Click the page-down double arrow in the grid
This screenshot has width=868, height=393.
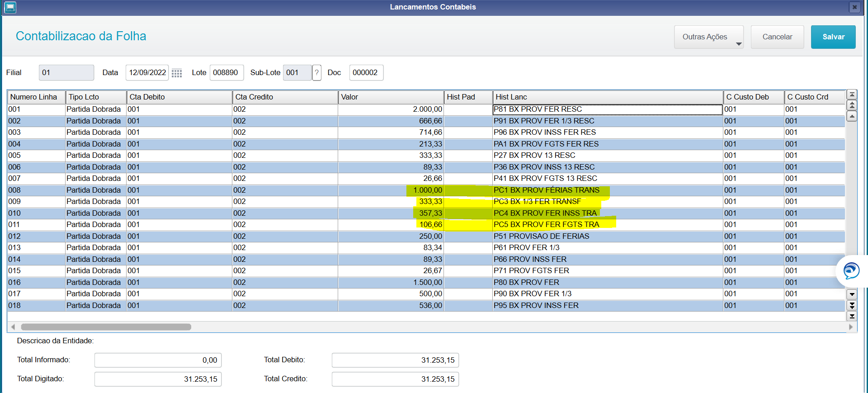click(852, 305)
